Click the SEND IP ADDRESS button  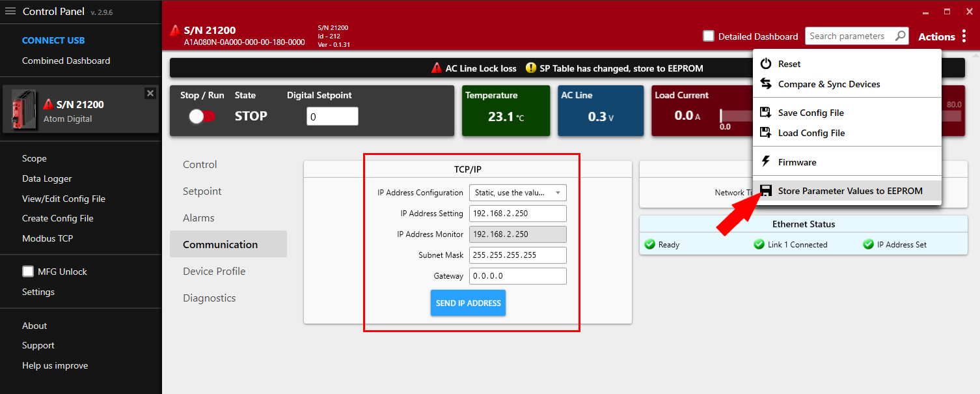(x=468, y=302)
